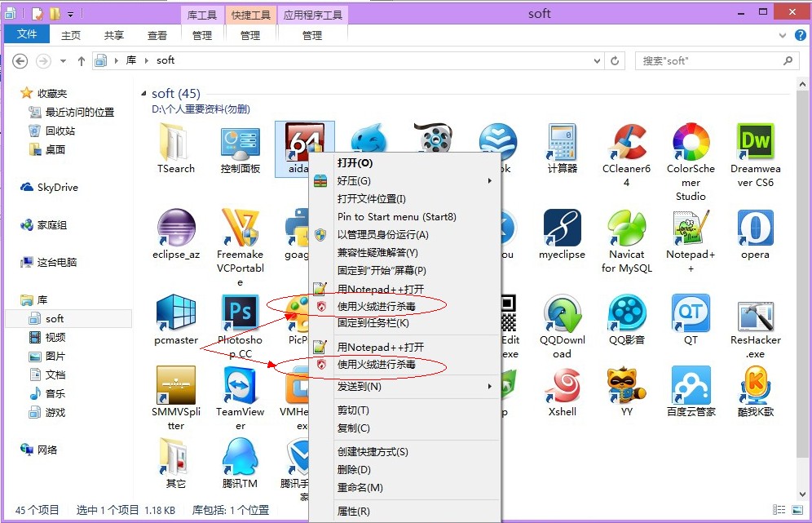This screenshot has width=812, height=523.
Task: Open the address bar history dropdown
Action: pyautogui.click(x=595, y=60)
